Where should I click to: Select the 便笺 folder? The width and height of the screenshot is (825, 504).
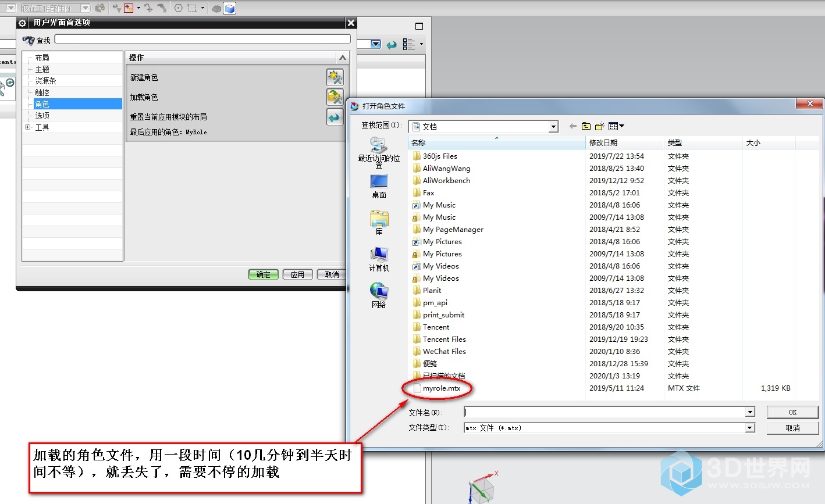[429, 364]
